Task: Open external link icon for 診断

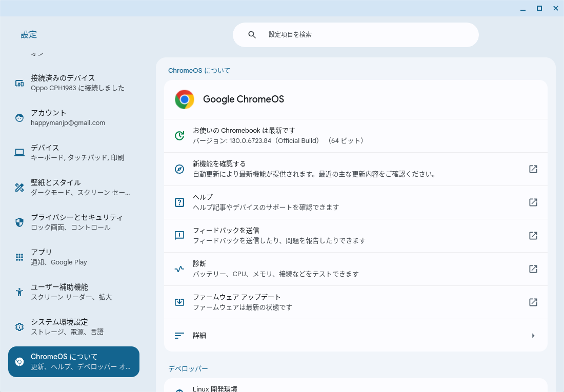Action: click(533, 269)
